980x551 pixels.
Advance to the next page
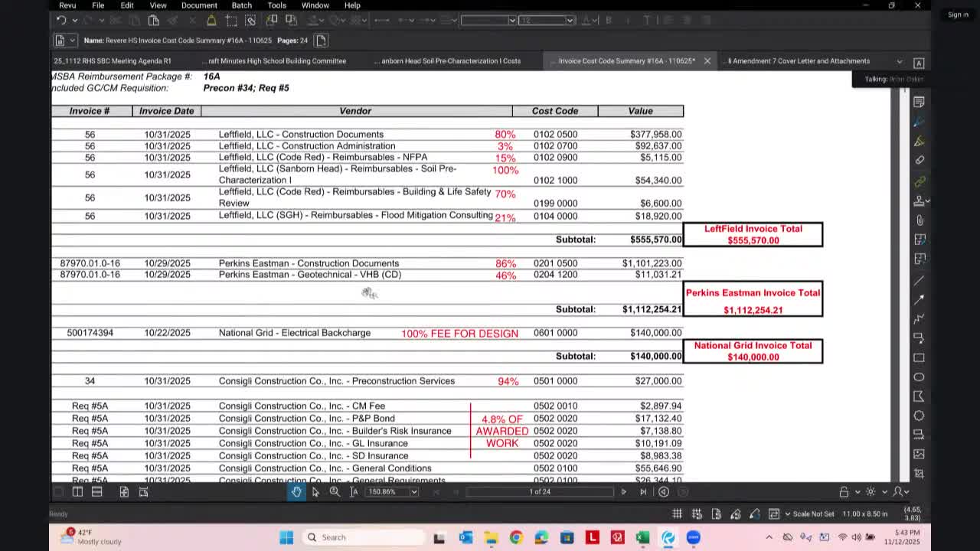[624, 492]
